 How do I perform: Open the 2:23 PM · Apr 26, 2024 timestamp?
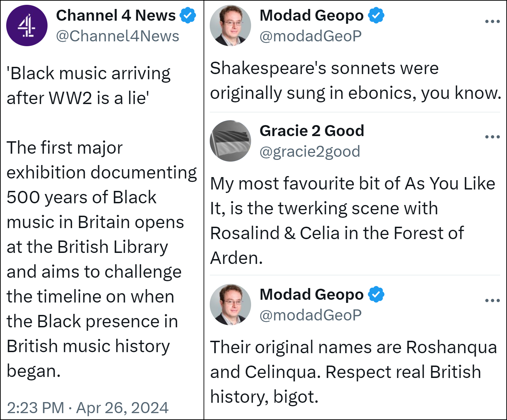pos(87,408)
